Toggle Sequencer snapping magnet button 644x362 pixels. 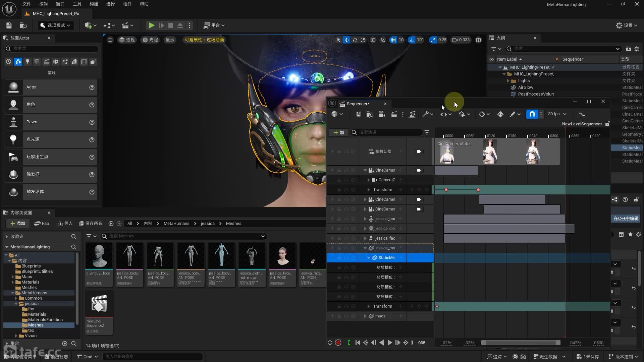click(532, 114)
